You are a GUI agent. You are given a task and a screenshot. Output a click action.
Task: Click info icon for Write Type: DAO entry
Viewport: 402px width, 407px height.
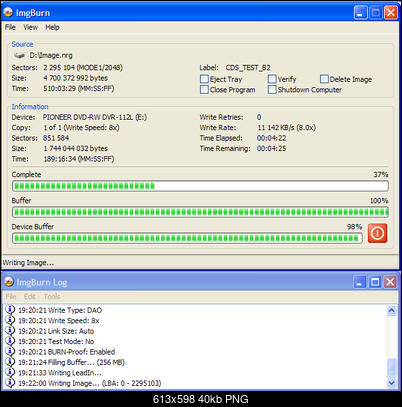click(10, 310)
